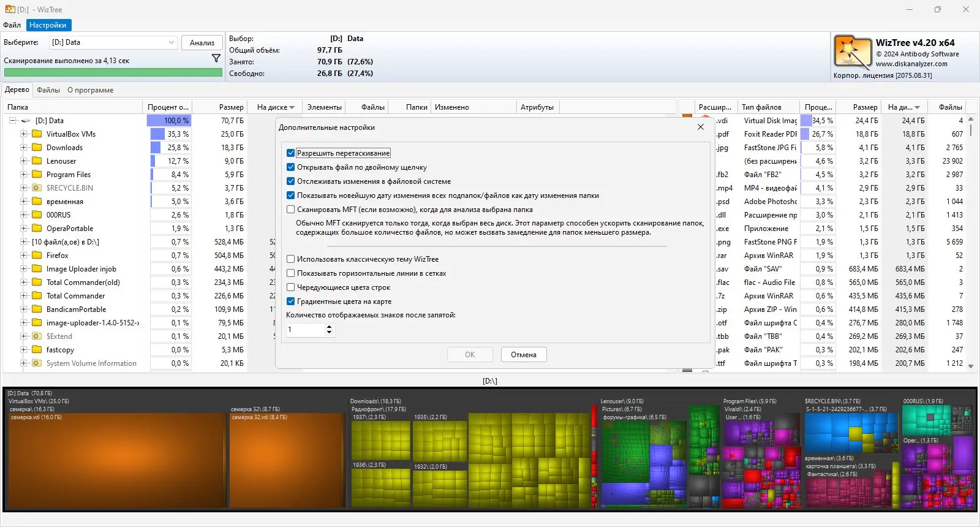
Task: Click the System Volume Information folder icon
Action: 37,363
